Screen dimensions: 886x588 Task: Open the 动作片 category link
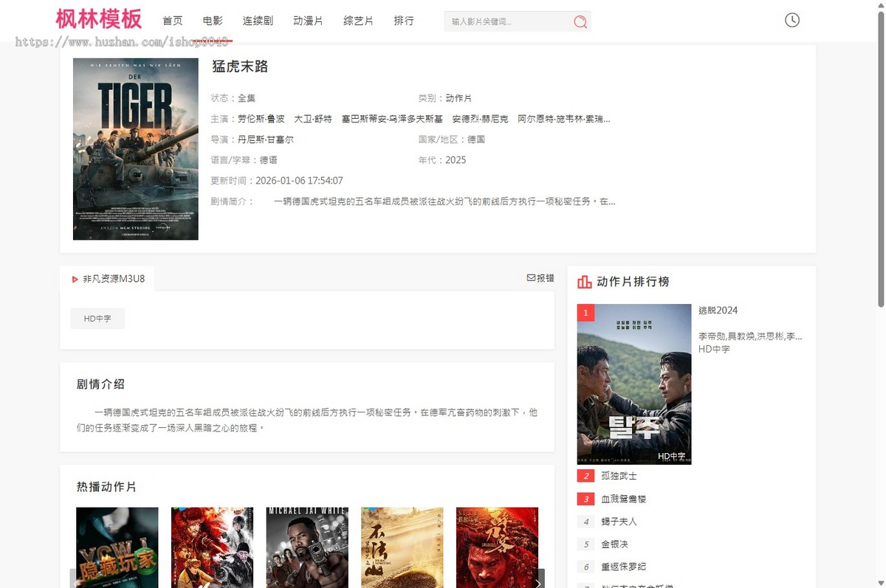(459, 98)
